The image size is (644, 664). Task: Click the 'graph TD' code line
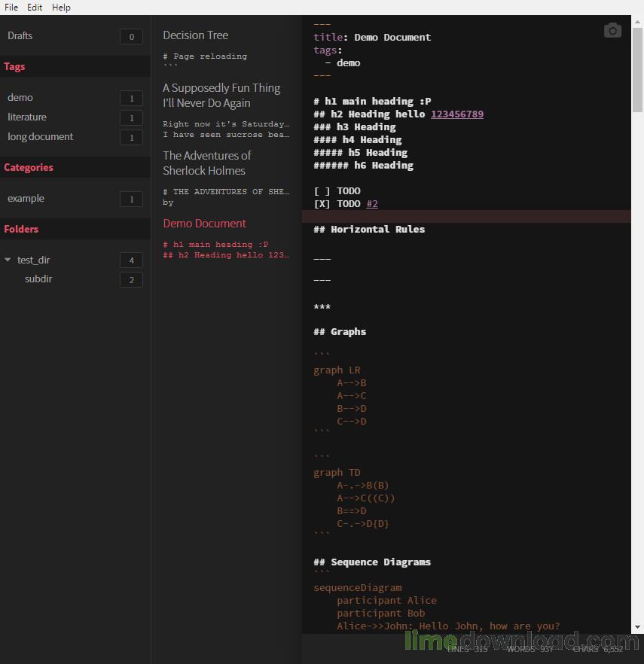(337, 473)
